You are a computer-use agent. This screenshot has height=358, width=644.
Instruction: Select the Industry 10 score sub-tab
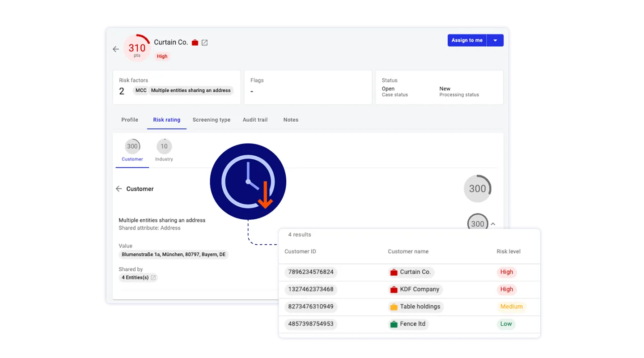click(x=164, y=150)
